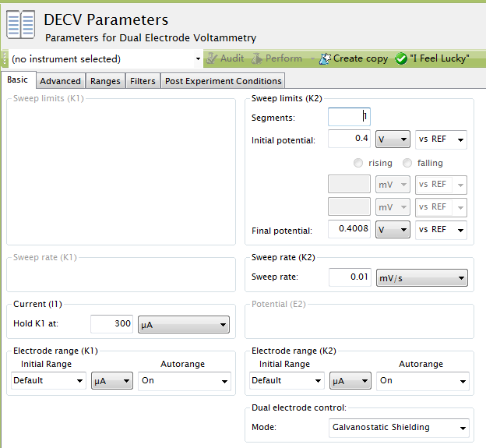Click the Create copy icon

(325, 58)
